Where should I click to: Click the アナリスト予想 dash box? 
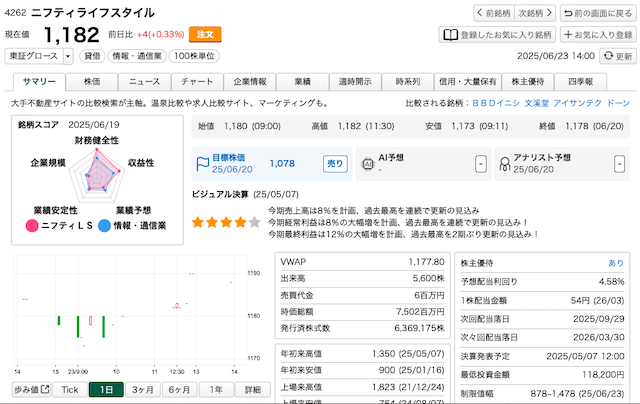[619, 164]
